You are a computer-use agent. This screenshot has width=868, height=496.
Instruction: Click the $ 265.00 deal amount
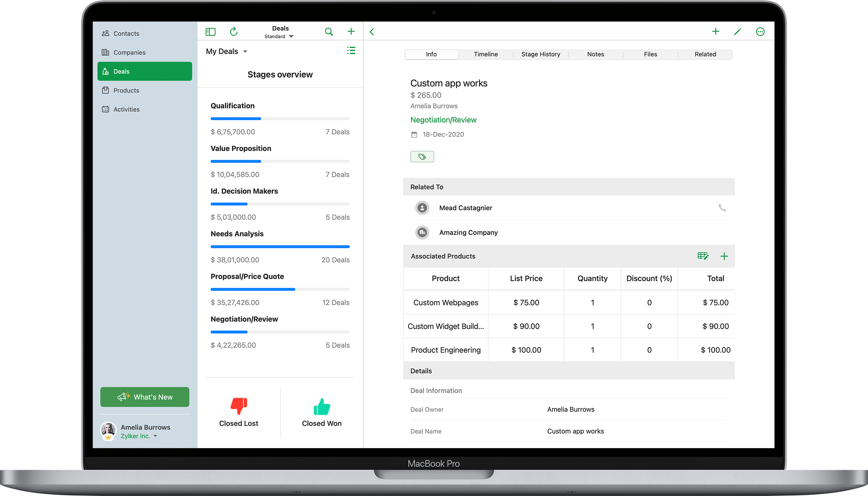click(426, 95)
